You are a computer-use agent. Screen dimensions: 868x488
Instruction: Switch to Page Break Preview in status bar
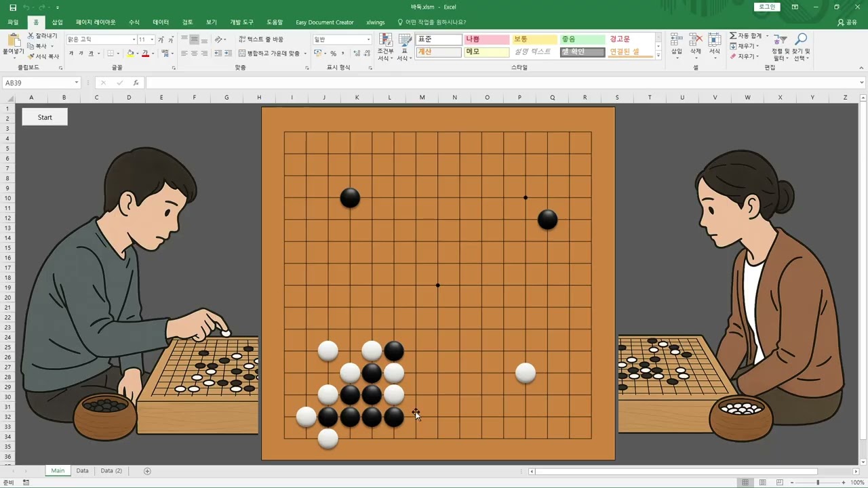[779, 483]
